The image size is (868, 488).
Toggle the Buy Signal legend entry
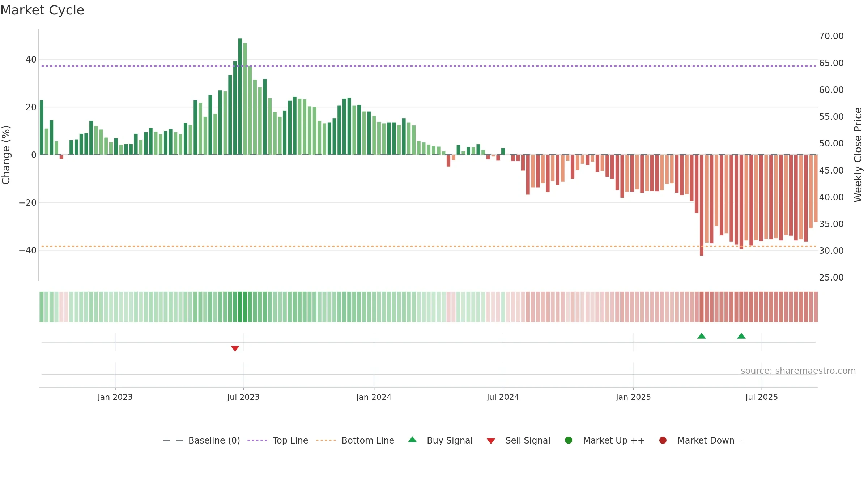click(440, 440)
